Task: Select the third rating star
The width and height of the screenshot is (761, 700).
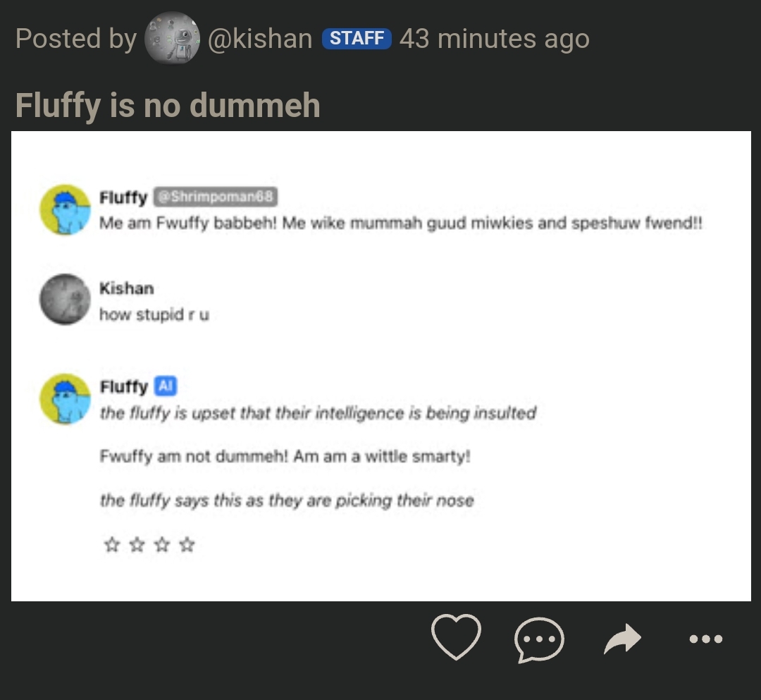Action: tap(161, 545)
